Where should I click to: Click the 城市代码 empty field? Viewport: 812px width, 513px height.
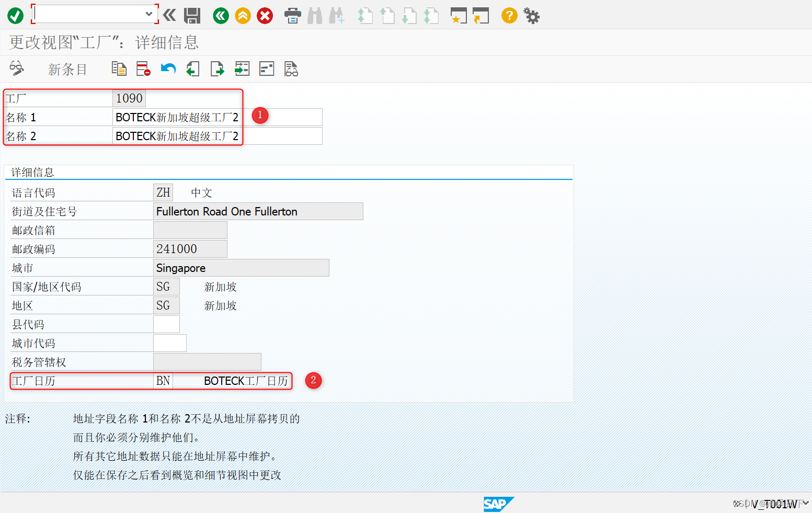click(169, 343)
